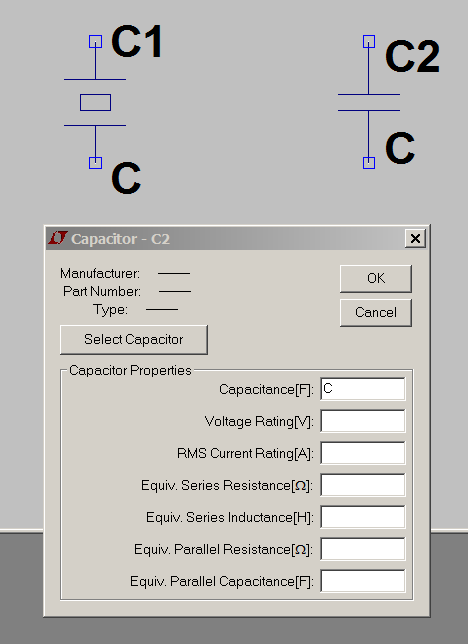Click the C1 reference label

pos(137,41)
